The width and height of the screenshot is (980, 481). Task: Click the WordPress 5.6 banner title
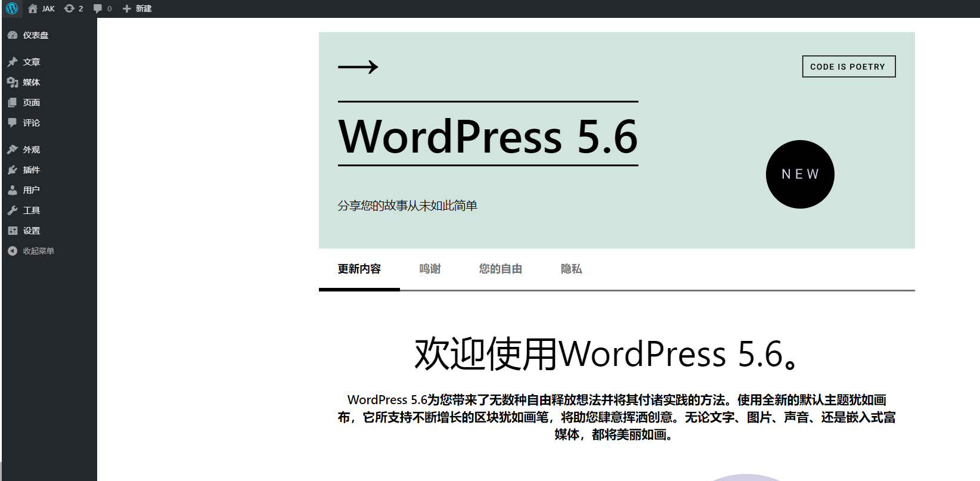pos(488,136)
